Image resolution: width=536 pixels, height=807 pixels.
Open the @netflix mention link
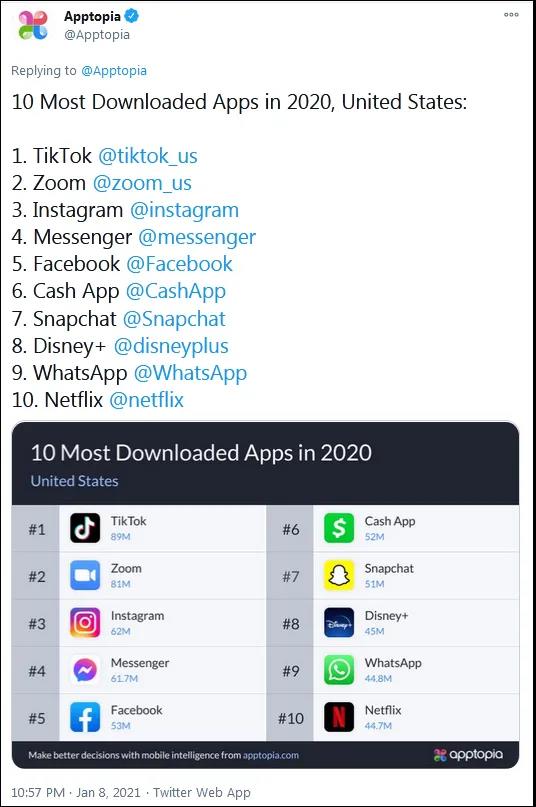[x=147, y=400]
